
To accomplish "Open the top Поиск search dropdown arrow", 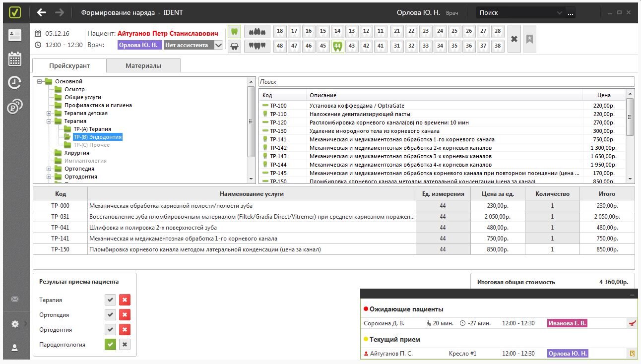I will tap(560, 13).
